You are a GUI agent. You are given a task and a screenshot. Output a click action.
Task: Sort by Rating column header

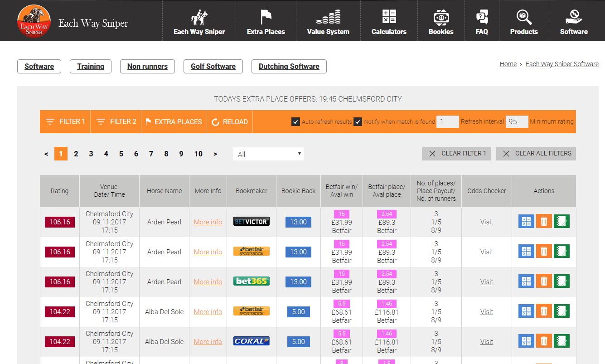tap(59, 191)
